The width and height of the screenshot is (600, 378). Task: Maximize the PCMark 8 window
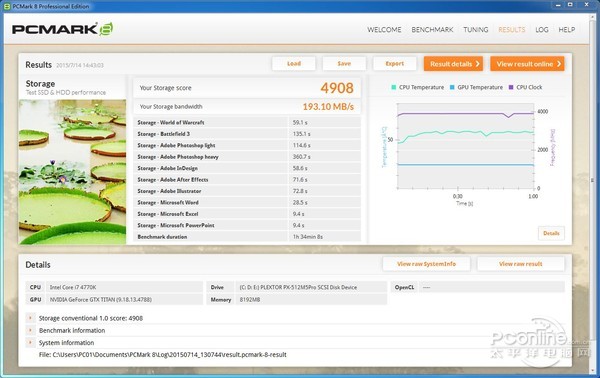point(570,5)
